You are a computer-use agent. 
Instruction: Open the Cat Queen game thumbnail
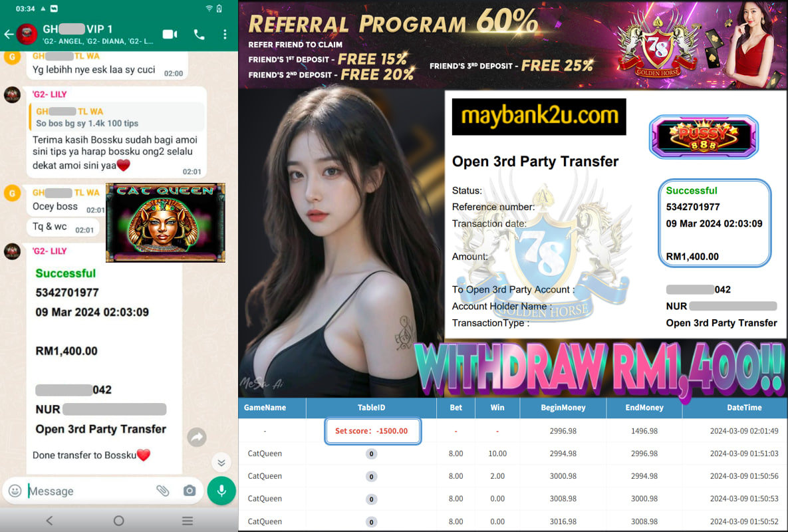pyautogui.click(x=166, y=223)
